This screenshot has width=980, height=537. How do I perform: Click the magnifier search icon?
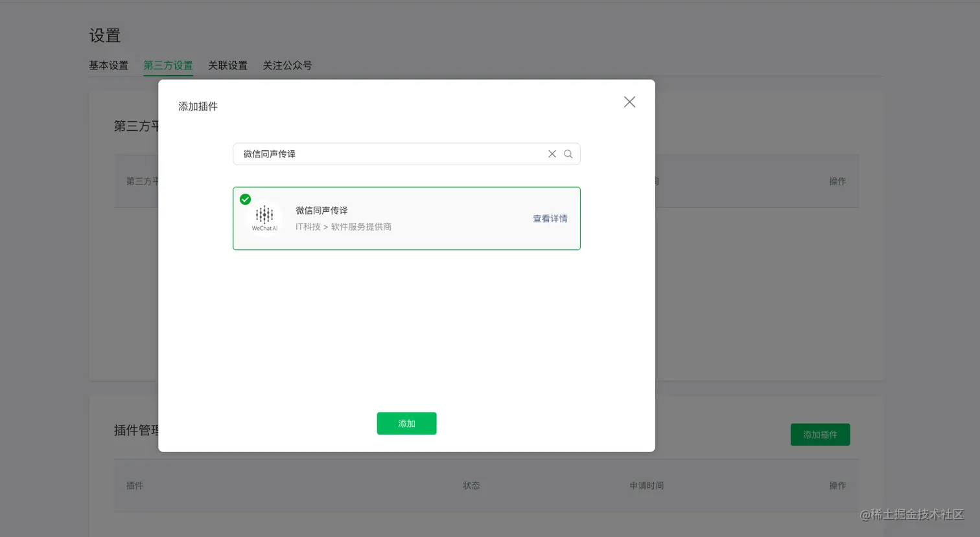coord(568,154)
